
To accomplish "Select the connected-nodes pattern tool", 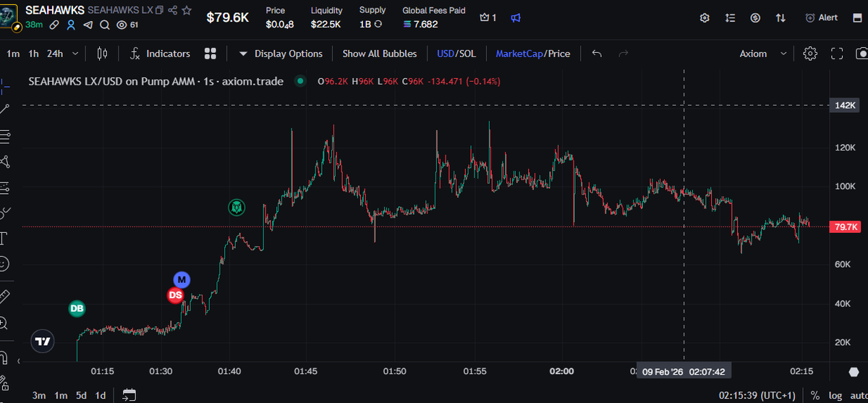I will pyautogui.click(x=4, y=161).
